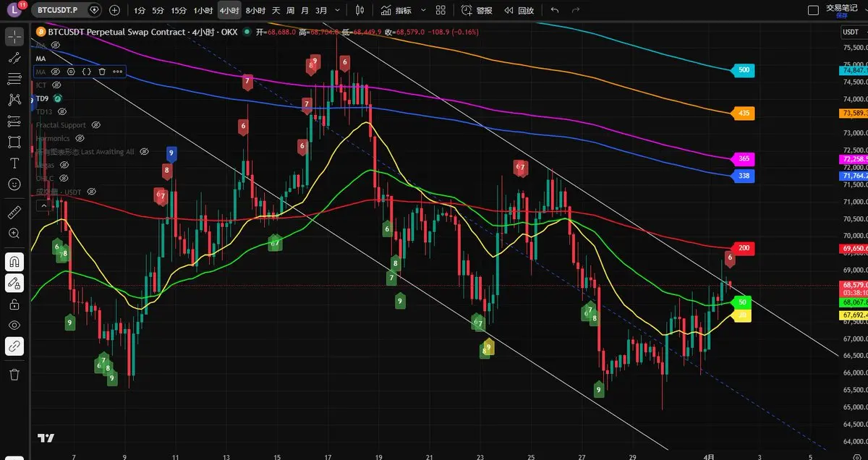Open the Fibonacci/Gann tools
The height and width of the screenshot is (460, 868).
tap(14, 79)
